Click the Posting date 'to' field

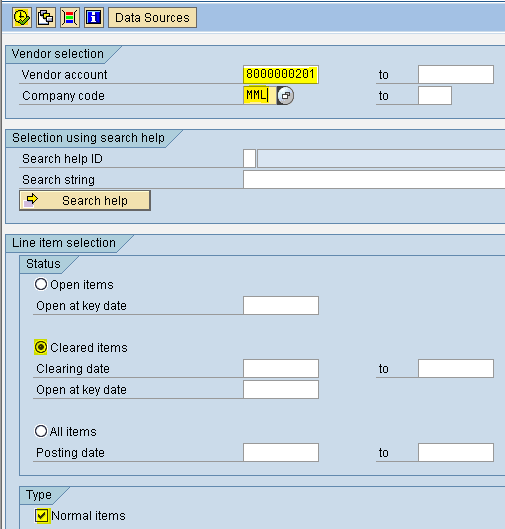(456, 452)
